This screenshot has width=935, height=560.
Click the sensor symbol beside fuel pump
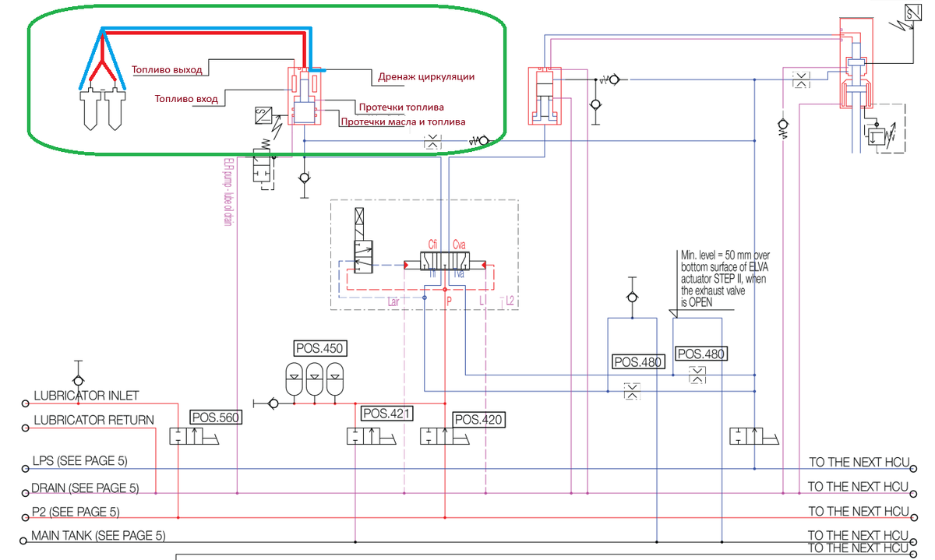(262, 115)
